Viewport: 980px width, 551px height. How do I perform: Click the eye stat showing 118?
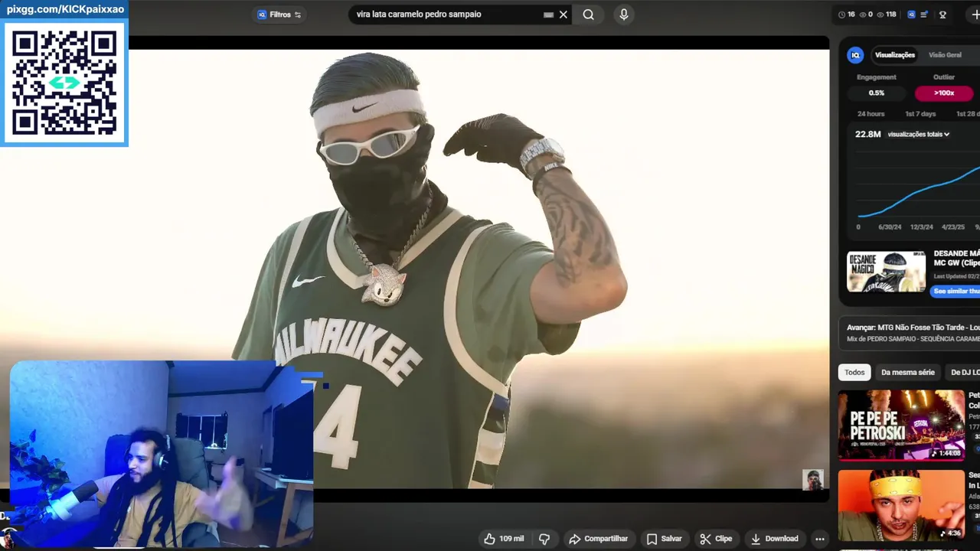point(886,15)
